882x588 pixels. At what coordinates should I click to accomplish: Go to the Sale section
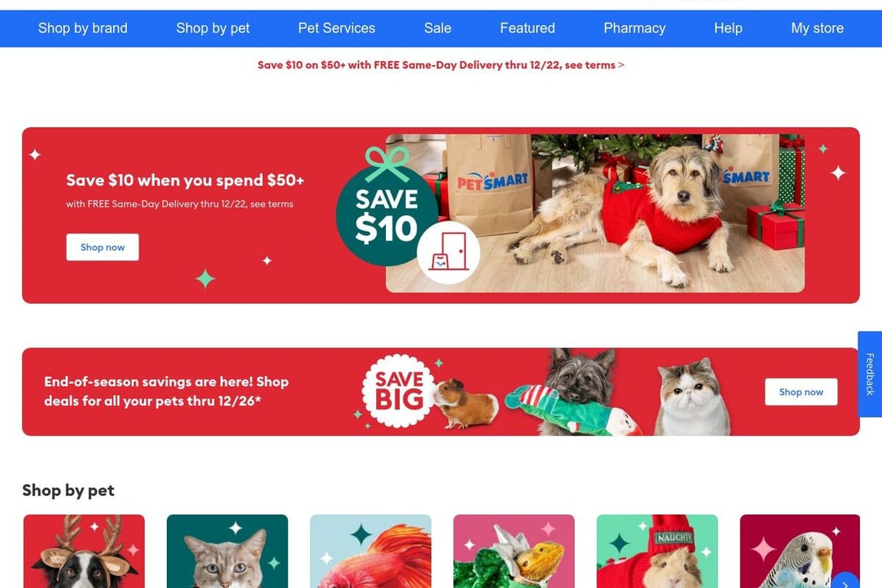point(438,28)
